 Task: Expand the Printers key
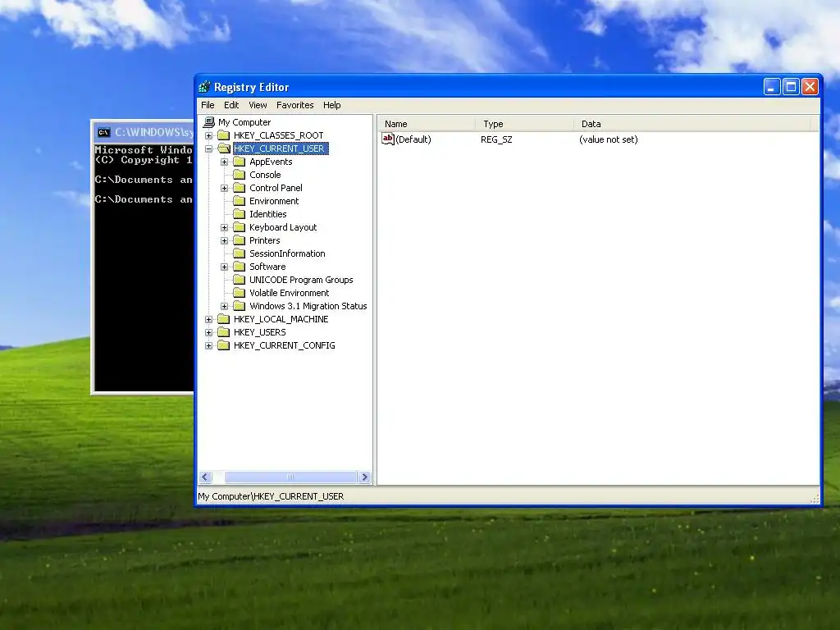225,240
